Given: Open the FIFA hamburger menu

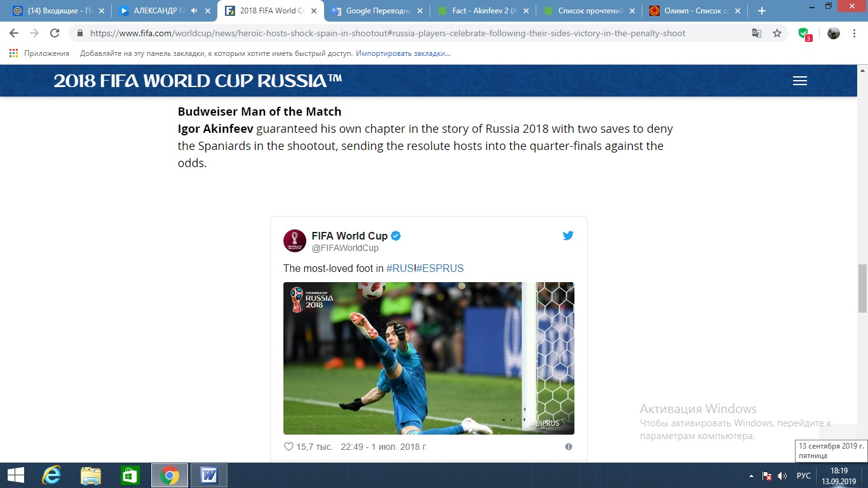Looking at the screenshot, I should coord(800,81).
